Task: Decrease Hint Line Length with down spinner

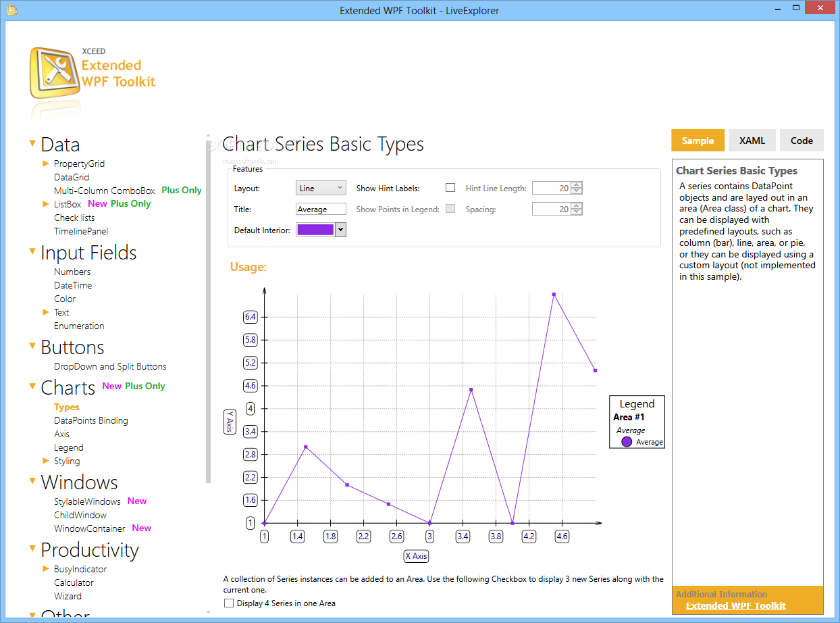Action: tap(577, 192)
